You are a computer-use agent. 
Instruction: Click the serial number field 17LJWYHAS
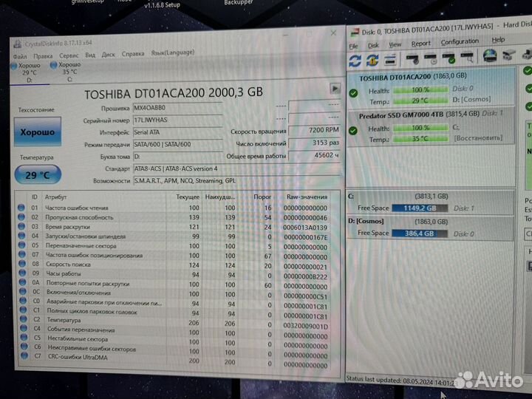177,120
